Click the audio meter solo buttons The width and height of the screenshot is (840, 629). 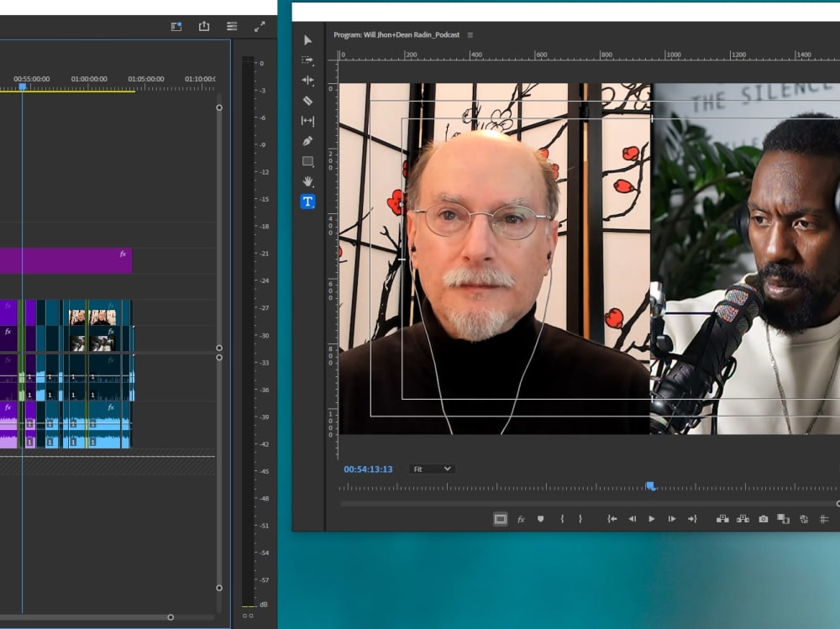[248, 616]
